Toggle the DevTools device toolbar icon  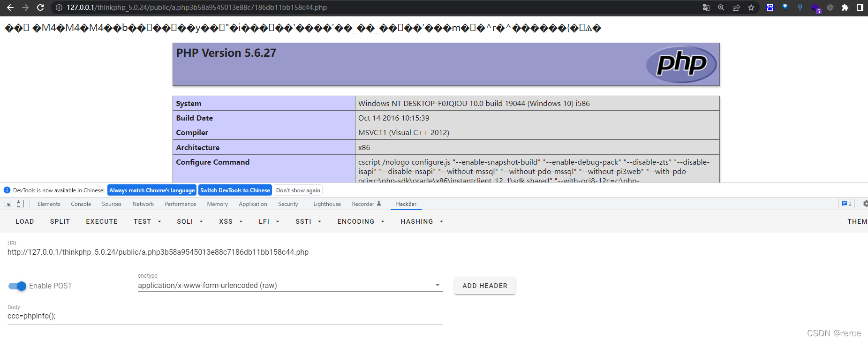(x=20, y=204)
